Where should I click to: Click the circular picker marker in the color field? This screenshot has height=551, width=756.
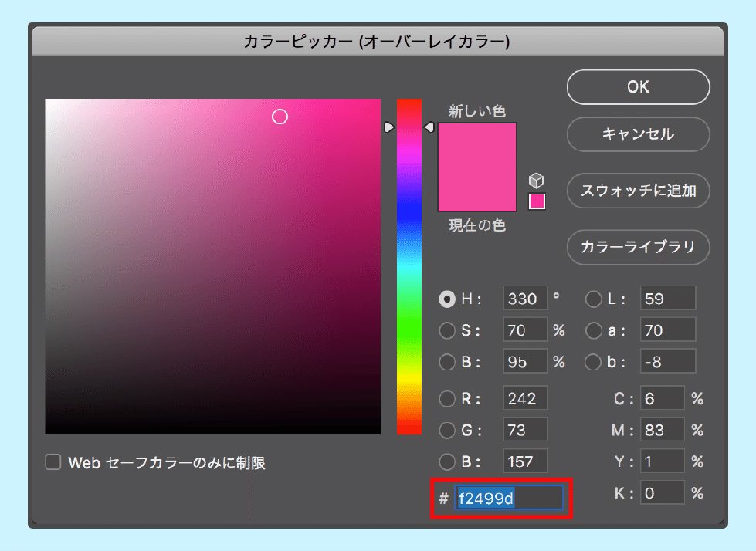[x=280, y=117]
